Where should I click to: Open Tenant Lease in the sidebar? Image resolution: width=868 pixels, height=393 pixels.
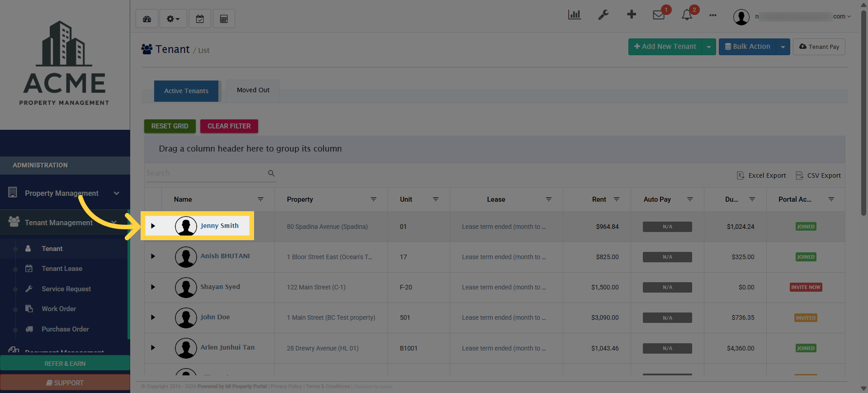click(62, 269)
